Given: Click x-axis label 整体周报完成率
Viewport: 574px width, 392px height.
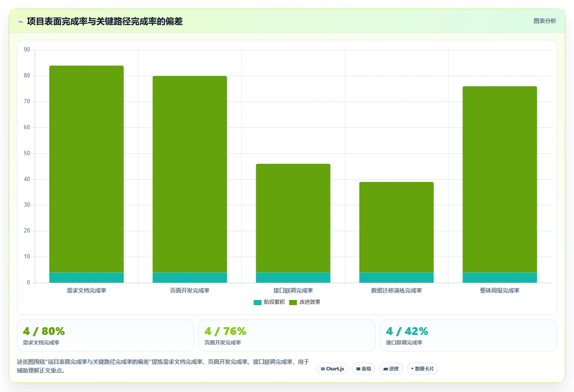Looking at the screenshot, I should click(500, 291).
